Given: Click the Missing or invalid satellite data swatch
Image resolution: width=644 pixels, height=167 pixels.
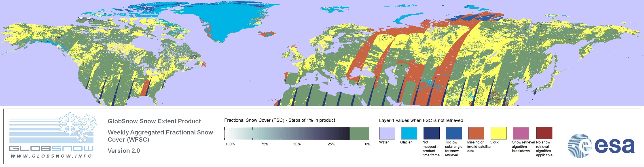Looking at the screenshot, I should [x=476, y=133].
